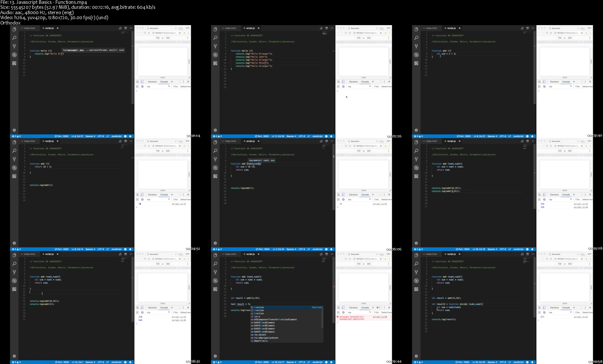Click width field '700' in 00:02:26 frame
Screen dimensions: 603x364
click(358, 38)
